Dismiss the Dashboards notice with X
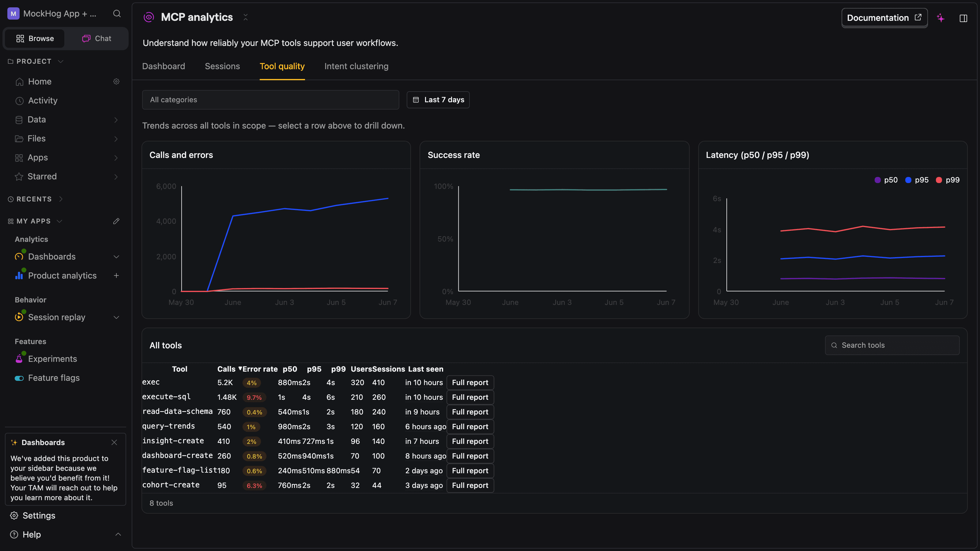The image size is (980, 551). pyautogui.click(x=114, y=442)
